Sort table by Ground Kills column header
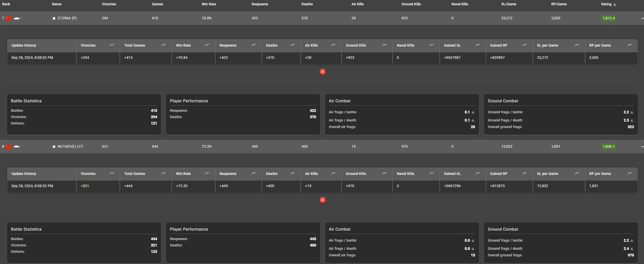Screen dimensions: 644x264 click(x=411, y=4)
